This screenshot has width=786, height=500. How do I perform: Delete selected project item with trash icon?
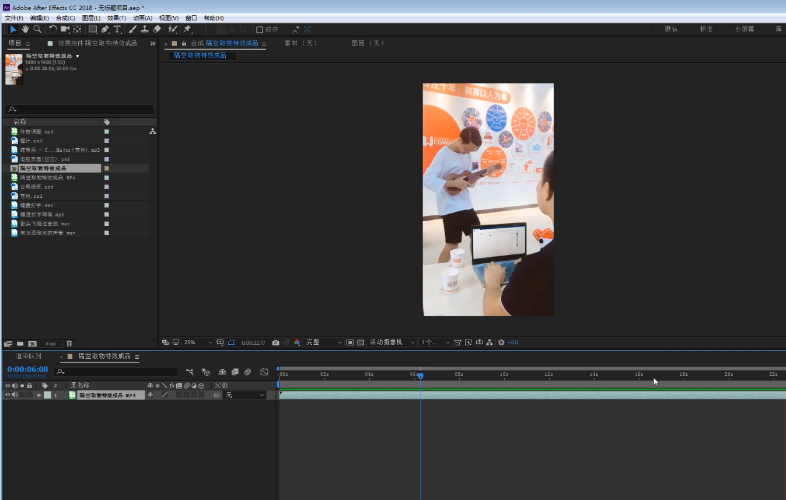point(69,344)
